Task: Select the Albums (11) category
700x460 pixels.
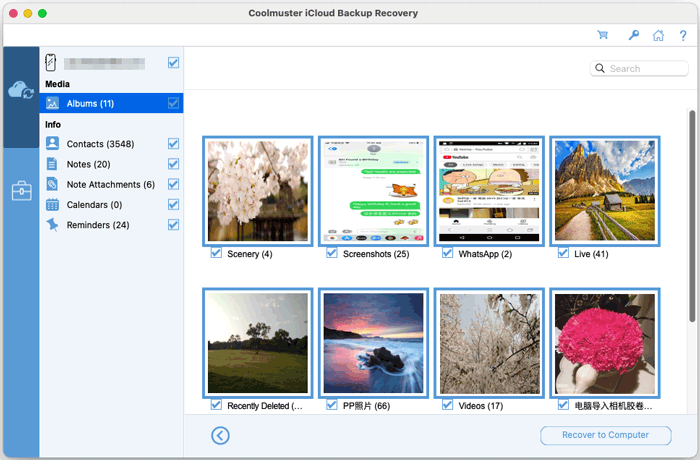Action: click(111, 103)
